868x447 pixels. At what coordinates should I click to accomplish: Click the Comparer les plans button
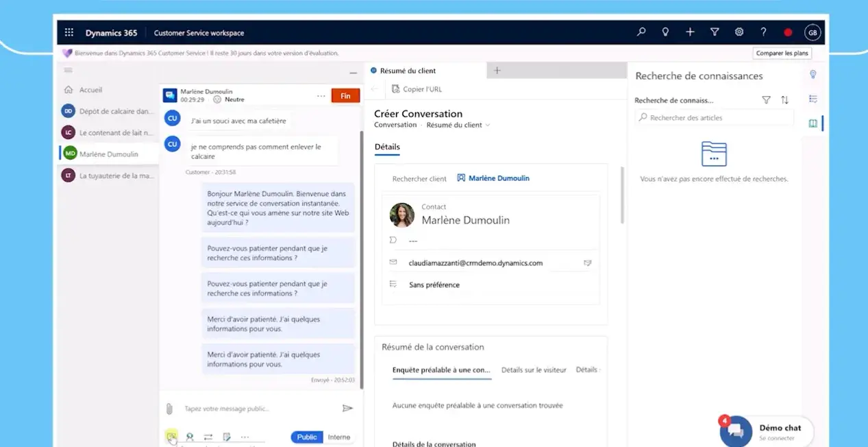pyautogui.click(x=782, y=53)
